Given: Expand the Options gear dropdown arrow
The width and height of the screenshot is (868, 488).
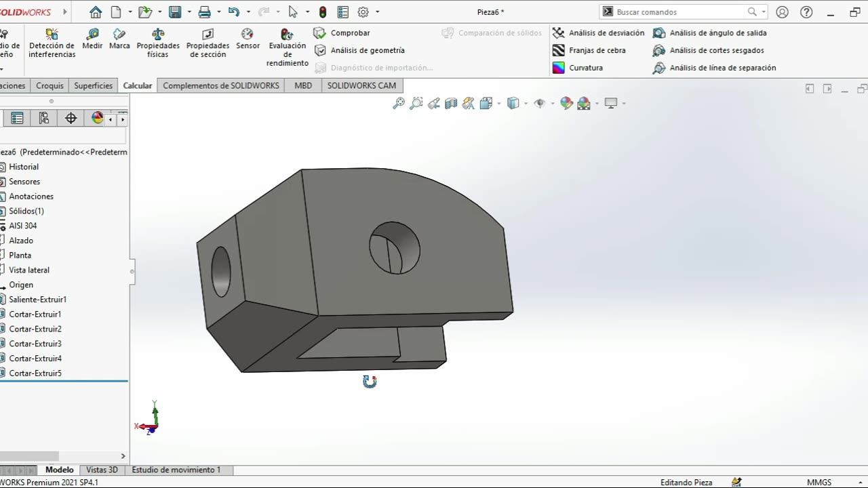Looking at the screenshot, I should [x=377, y=12].
